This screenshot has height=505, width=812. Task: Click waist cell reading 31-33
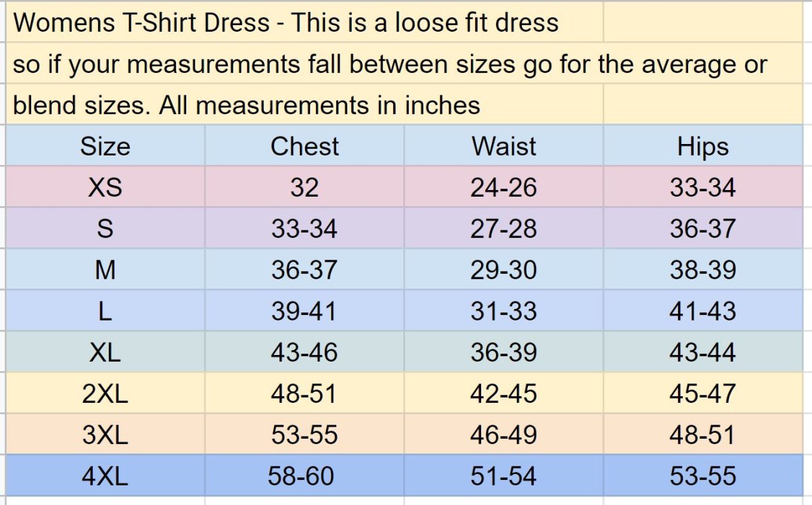click(503, 311)
